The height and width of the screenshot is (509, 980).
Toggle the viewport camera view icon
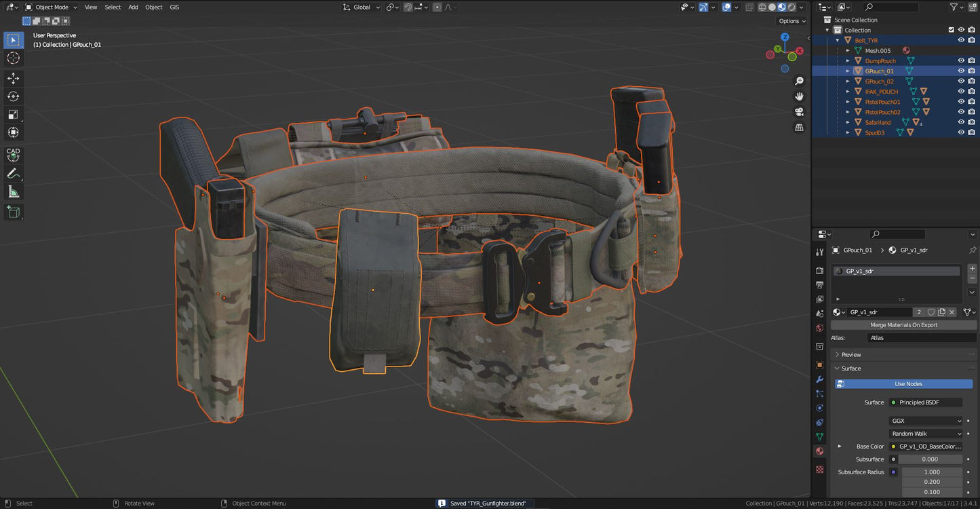point(800,112)
